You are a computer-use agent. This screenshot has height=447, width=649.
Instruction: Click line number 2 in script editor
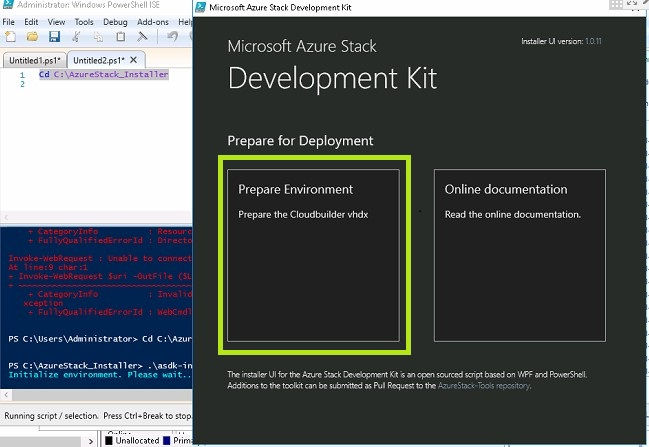click(22, 84)
